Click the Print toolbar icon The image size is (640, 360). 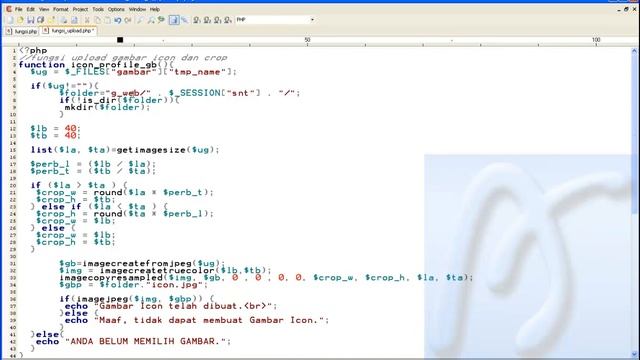(x=64, y=20)
